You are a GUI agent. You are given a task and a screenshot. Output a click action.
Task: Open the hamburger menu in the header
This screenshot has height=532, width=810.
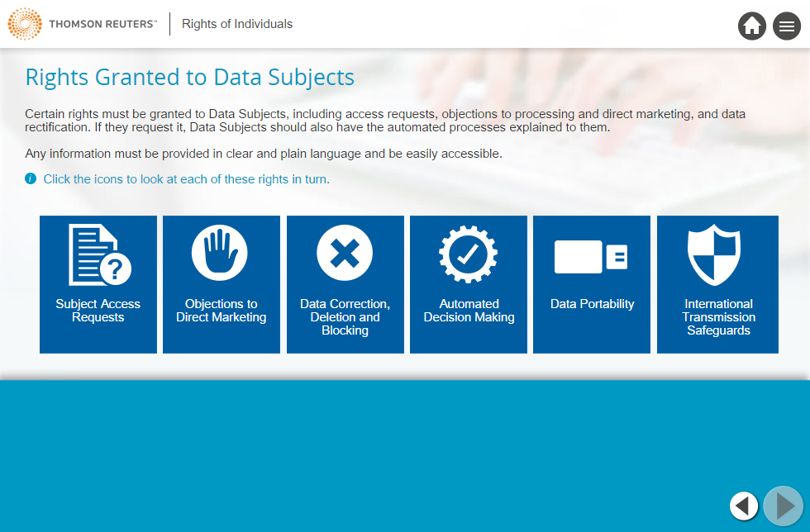click(786, 26)
